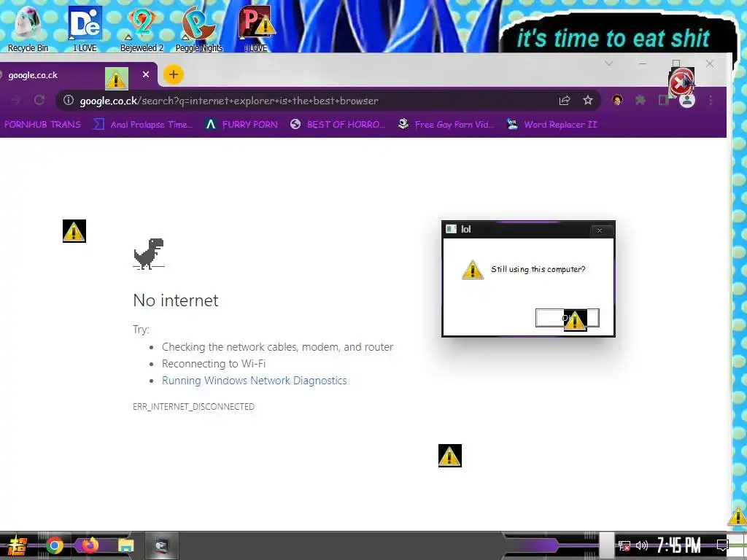This screenshot has height=560, width=747.
Task: Click the ERR_INTERNET_DISCONNECTED error code text
Action: click(193, 407)
